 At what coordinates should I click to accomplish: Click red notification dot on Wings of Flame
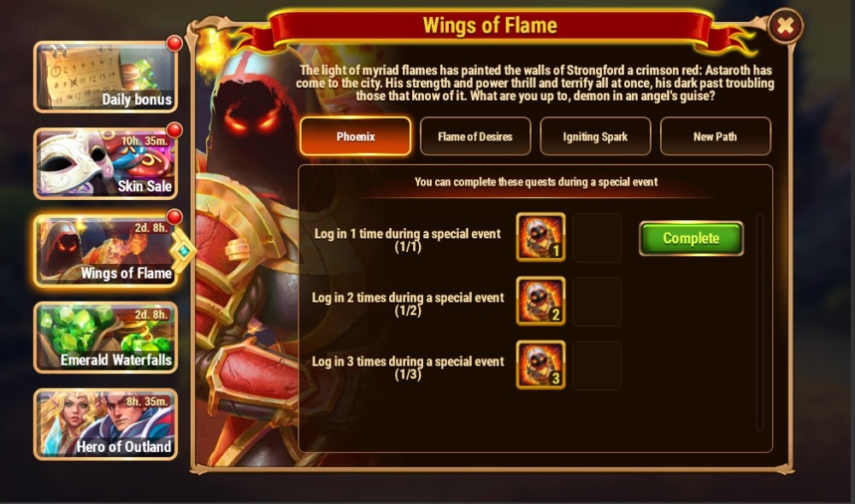174,217
